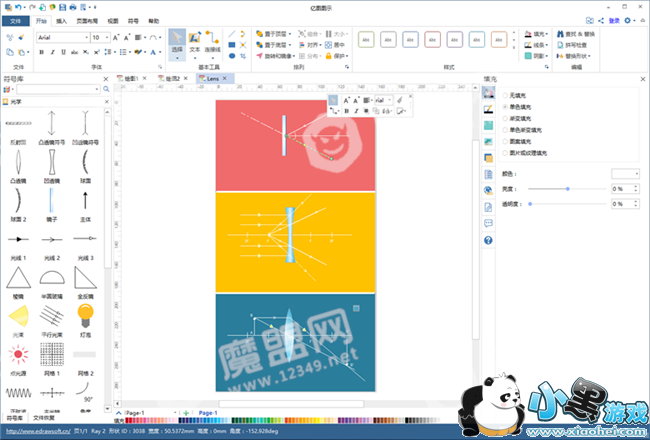Toggle underline formatting in the ribbon
This screenshot has height=440, width=650.
tap(63, 52)
